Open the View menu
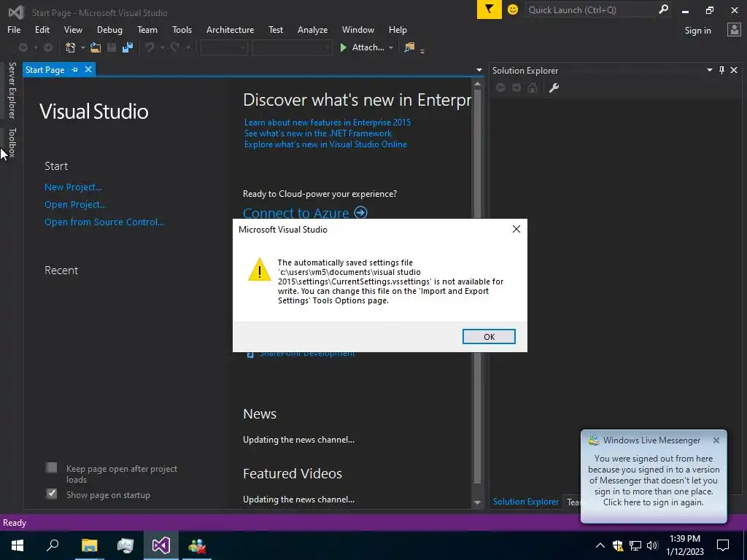 pos(73,29)
